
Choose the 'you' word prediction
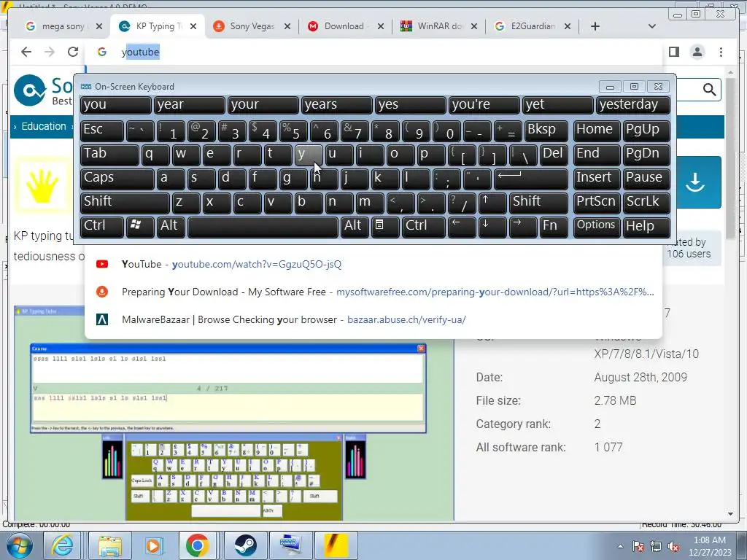116,105
